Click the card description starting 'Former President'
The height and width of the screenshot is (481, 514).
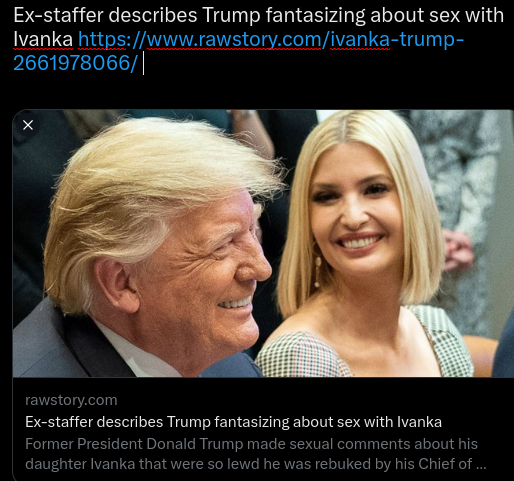[x=256, y=454]
